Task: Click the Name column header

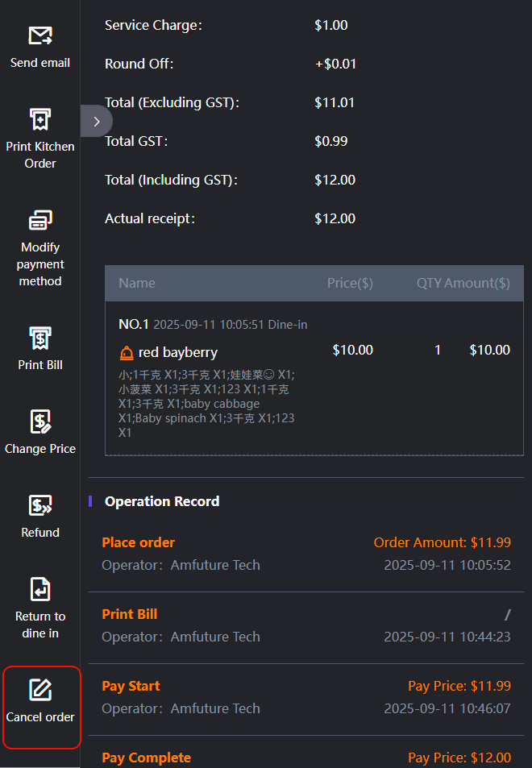Action: tap(137, 283)
